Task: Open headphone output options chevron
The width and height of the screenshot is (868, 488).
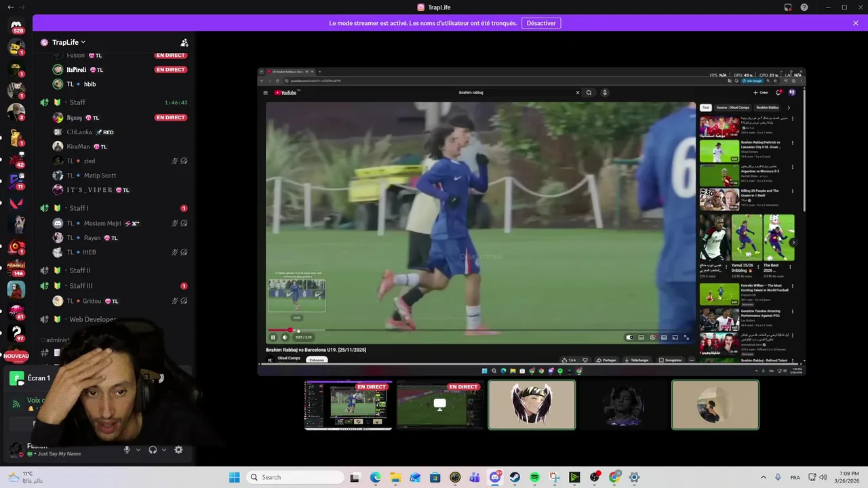Action: [x=164, y=449]
